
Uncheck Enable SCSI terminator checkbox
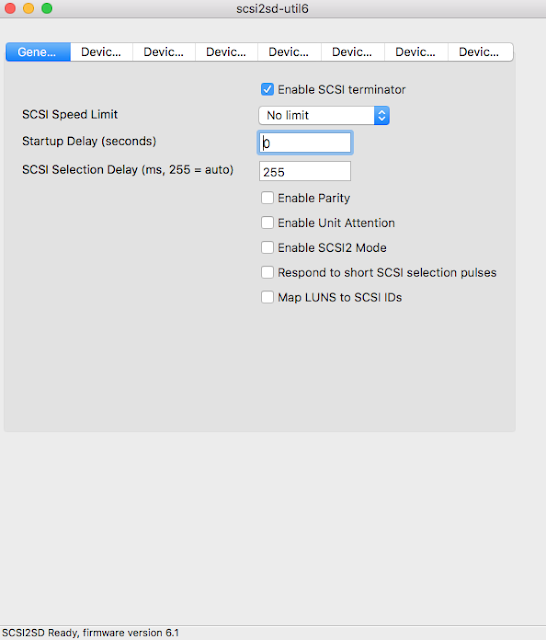pos(267,89)
